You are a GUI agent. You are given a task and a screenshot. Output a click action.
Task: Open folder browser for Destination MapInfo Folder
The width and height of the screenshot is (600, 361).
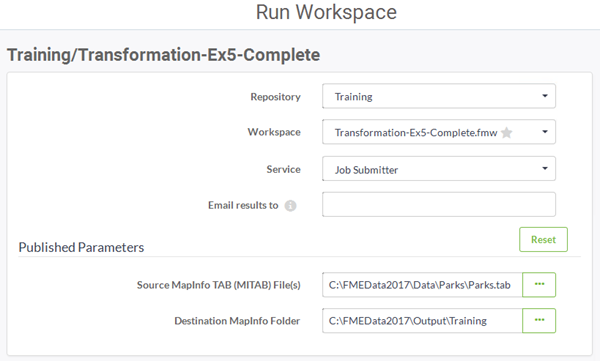539,320
